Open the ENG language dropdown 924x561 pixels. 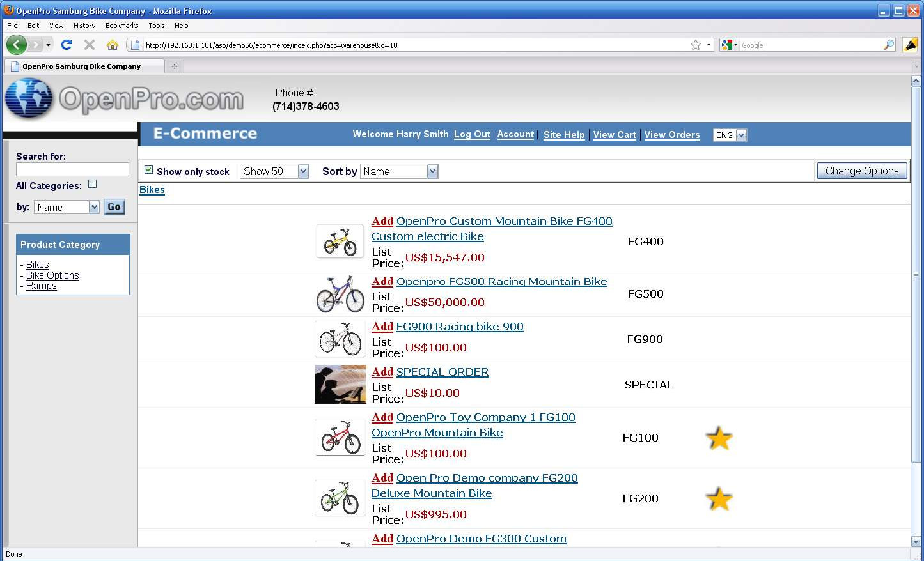[x=730, y=135]
